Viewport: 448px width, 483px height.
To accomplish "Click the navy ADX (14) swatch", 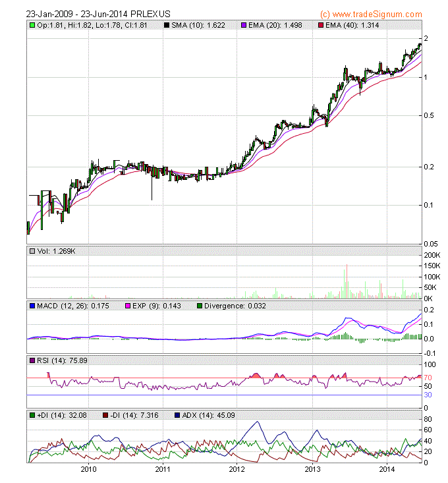I will pos(177,415).
